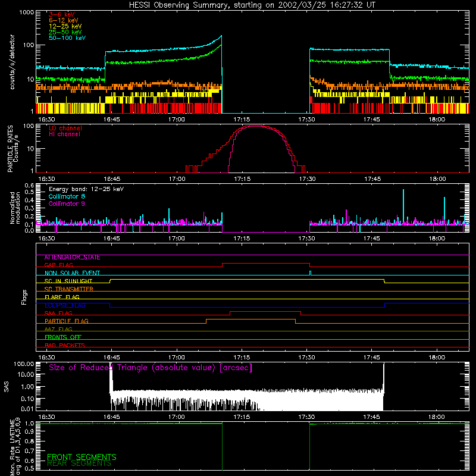Select the LO channel legend label

click(65, 129)
